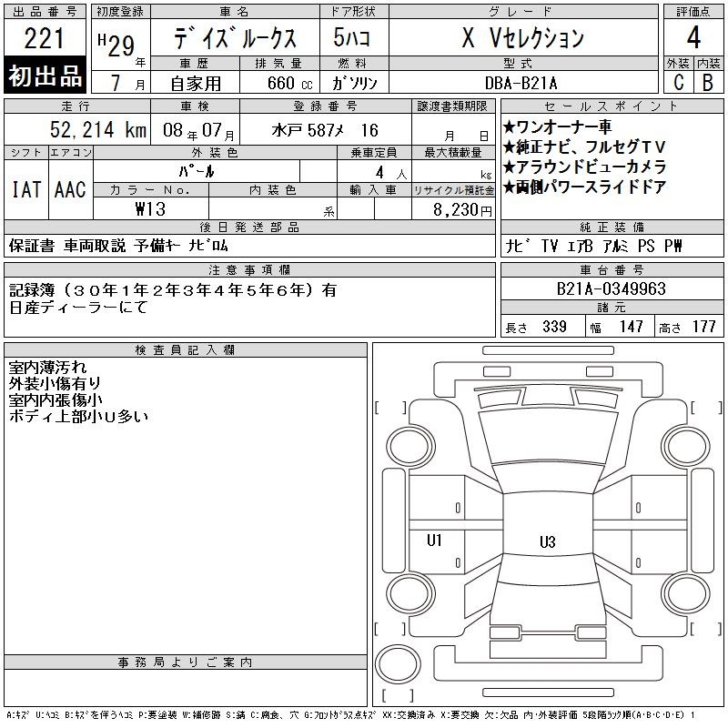Click sales point アラウンドビューカメラ
728x728 pixels.
click(584, 167)
